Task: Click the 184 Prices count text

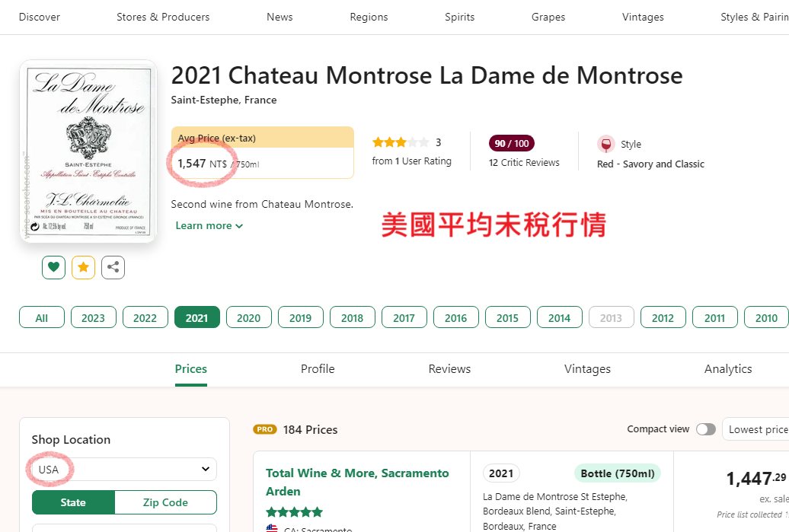Action: tap(311, 429)
